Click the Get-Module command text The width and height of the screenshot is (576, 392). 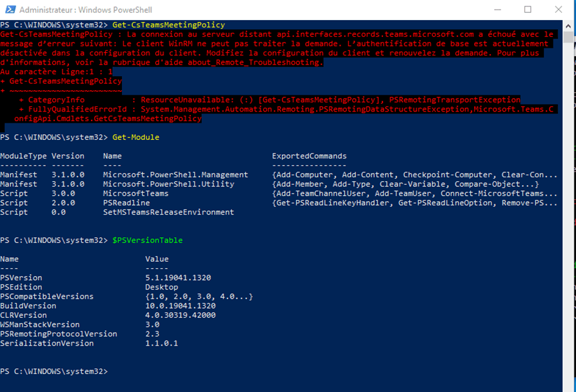point(135,137)
